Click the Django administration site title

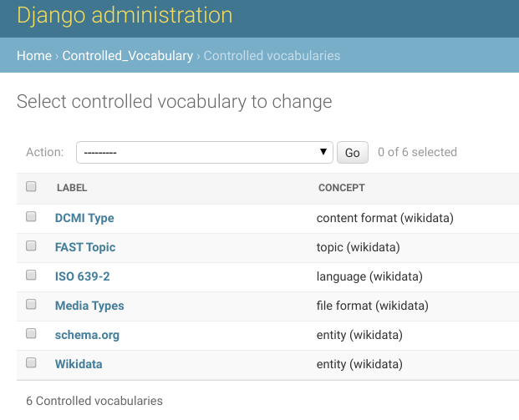[125, 15]
